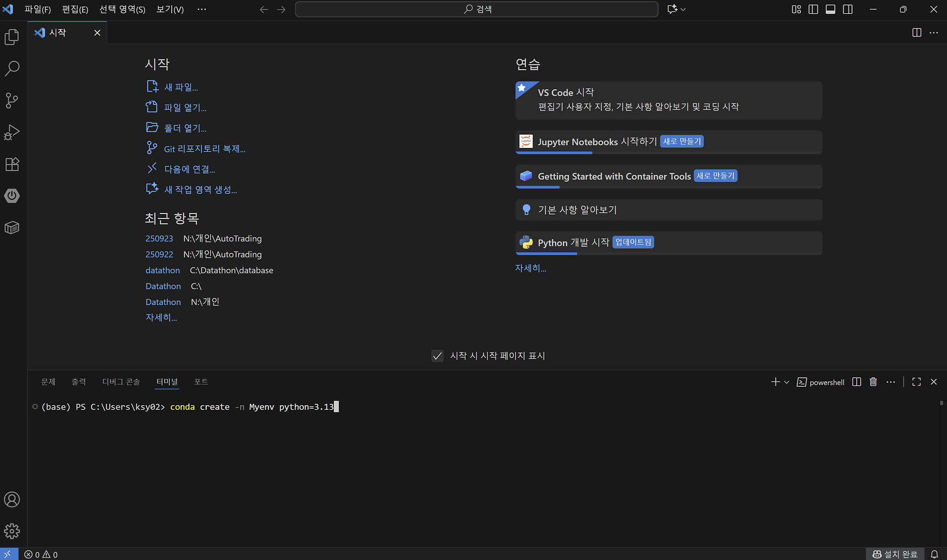Open the Containers cube icon in activity bar
Viewport: 947px width, 560px height.
[x=12, y=228]
